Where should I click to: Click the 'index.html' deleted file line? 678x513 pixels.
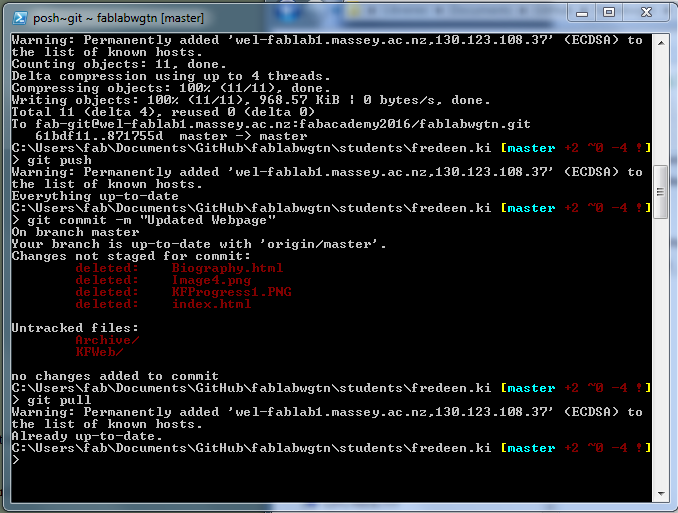[x=163, y=304]
